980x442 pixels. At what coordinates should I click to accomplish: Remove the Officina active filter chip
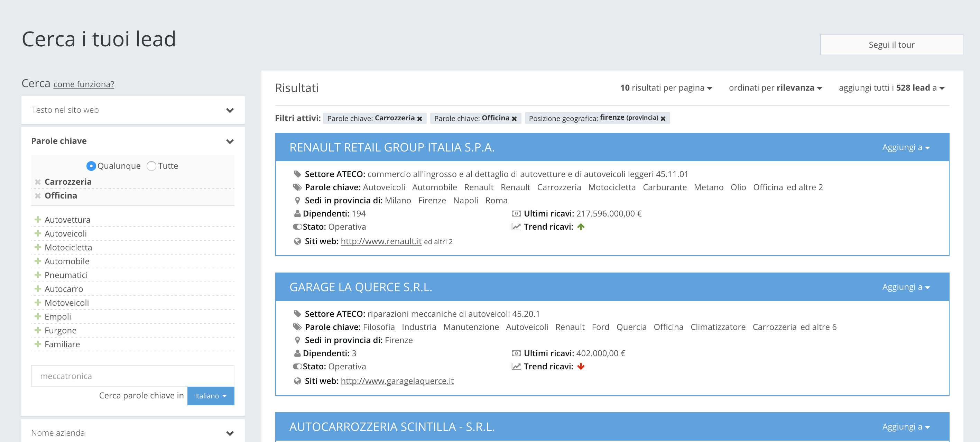pyautogui.click(x=514, y=119)
